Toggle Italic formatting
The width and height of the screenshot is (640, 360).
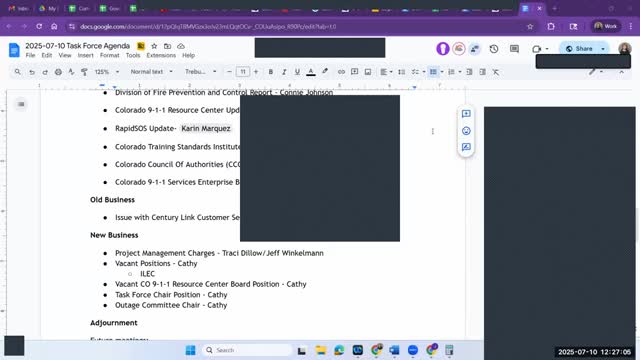click(x=284, y=72)
